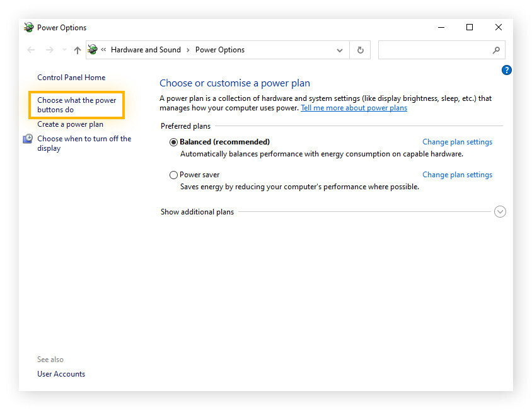The image size is (532, 410).
Task: Open the address bar dropdown arrow
Action: coord(340,49)
